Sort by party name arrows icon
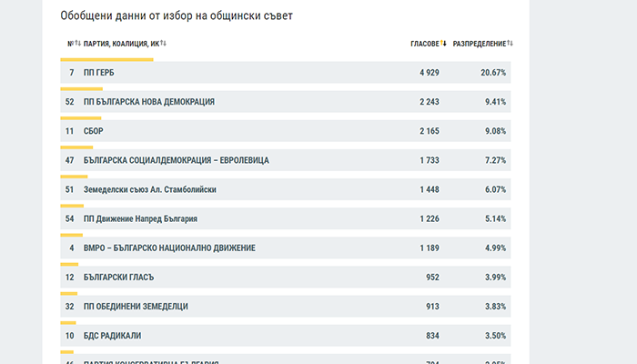Image resolution: width=637 pixels, height=364 pixels. click(163, 43)
